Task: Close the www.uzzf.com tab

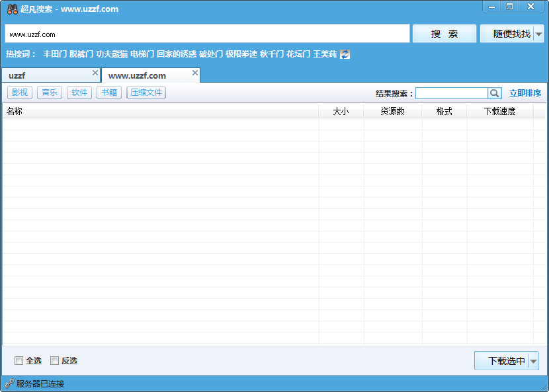Action: click(x=195, y=73)
